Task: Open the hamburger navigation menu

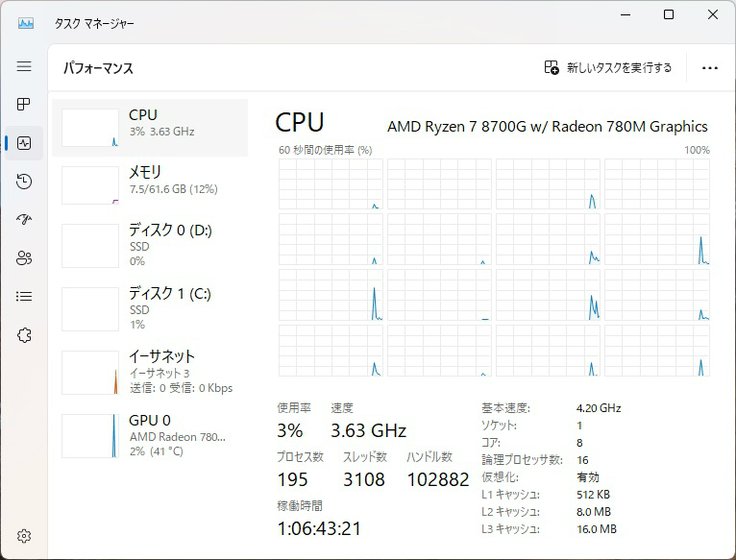Action: coord(24,66)
